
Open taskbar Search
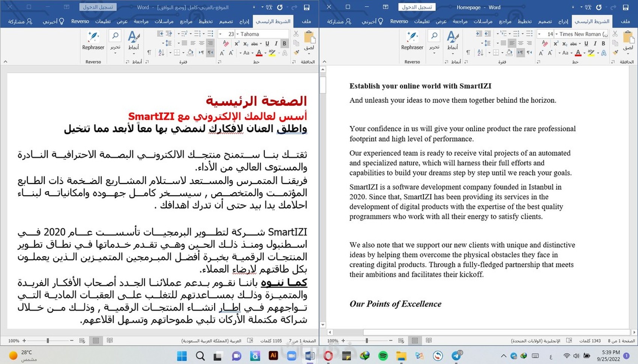[x=200, y=355]
